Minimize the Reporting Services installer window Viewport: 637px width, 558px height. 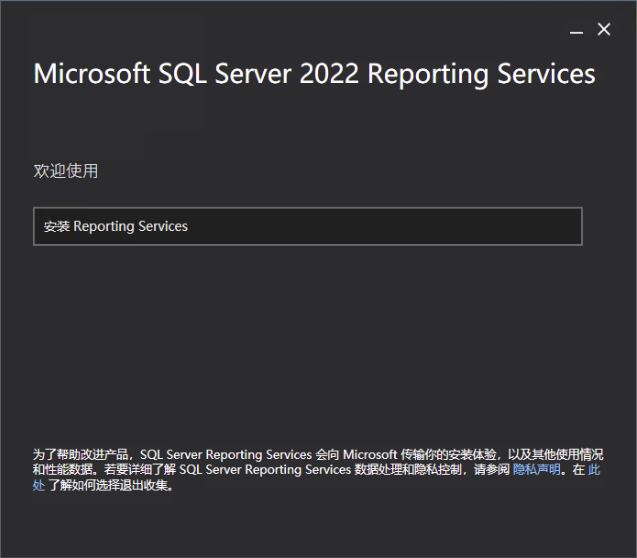[x=576, y=30]
